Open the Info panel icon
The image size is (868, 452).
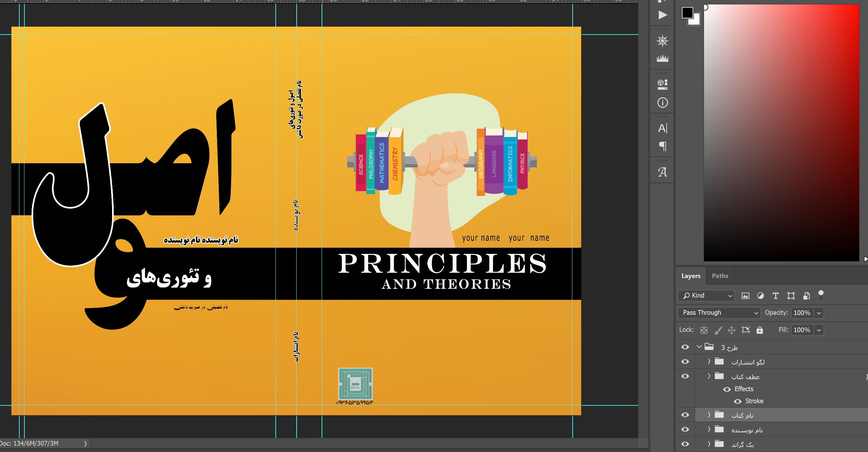click(662, 103)
